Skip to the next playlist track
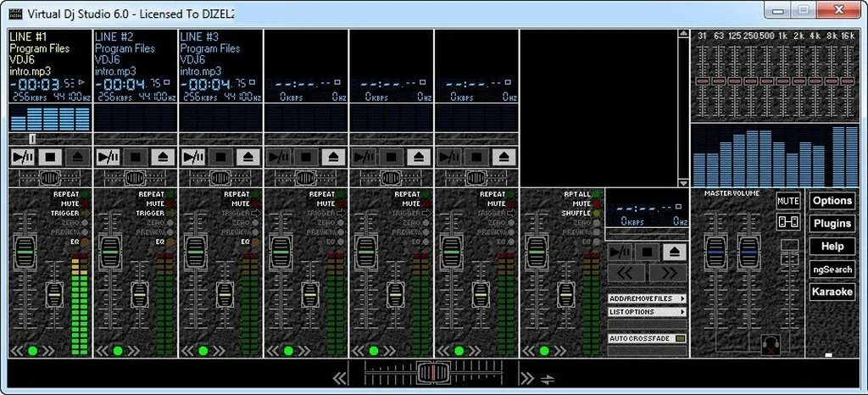Screen dimensions: 868x395 668,273
